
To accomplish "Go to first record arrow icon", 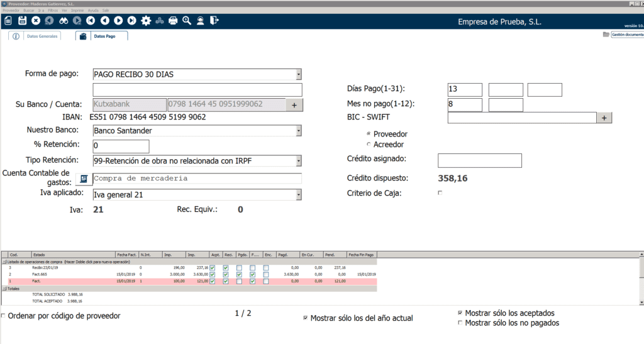I will coord(91,21).
